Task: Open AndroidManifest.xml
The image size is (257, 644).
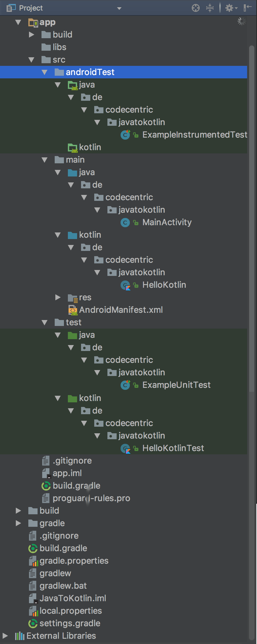Action: 121,310
